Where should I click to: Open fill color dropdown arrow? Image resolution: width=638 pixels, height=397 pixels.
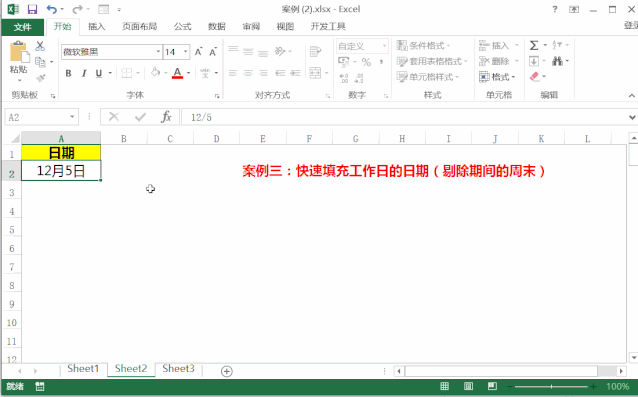click(166, 73)
